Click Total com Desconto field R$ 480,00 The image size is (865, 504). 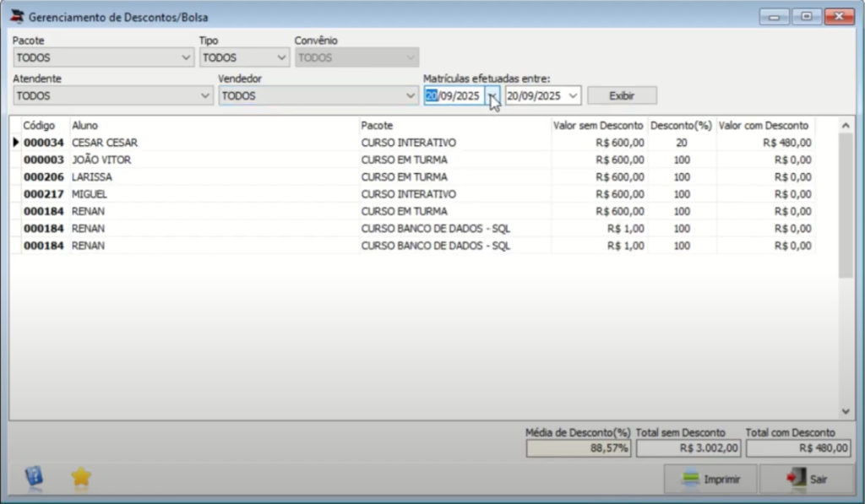pos(798,448)
